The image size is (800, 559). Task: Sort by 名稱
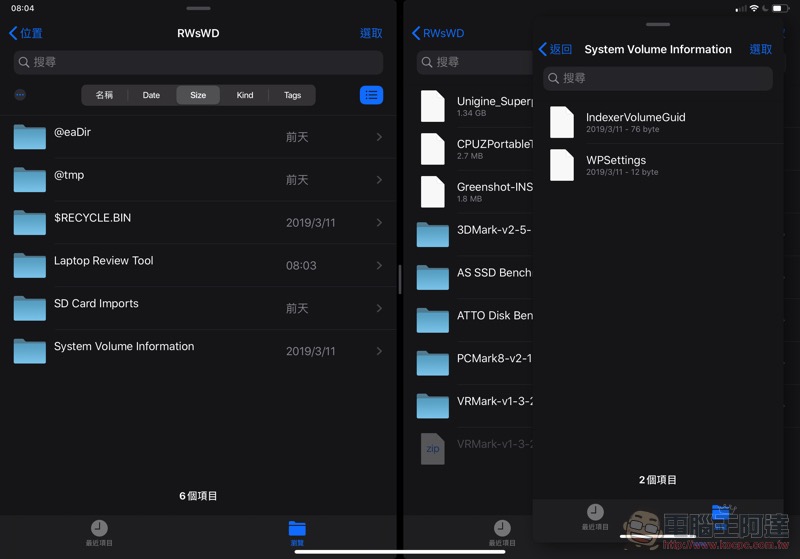104,95
